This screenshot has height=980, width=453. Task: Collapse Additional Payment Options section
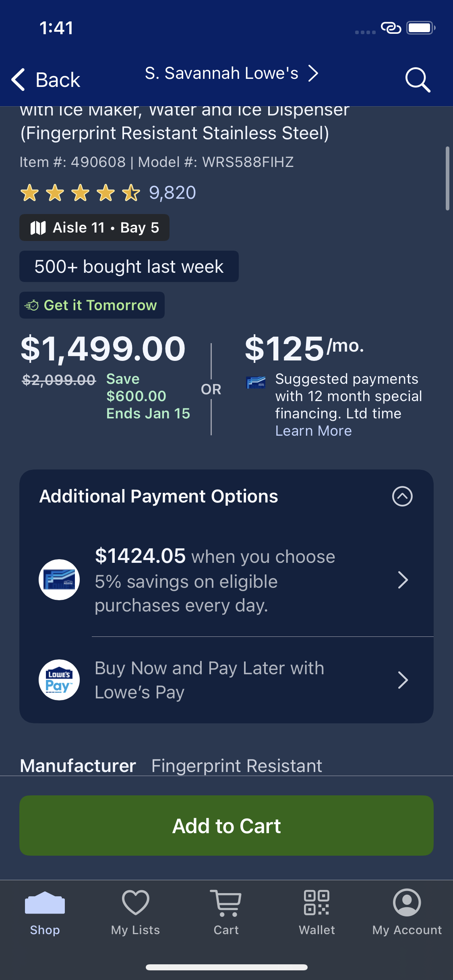[x=402, y=496]
